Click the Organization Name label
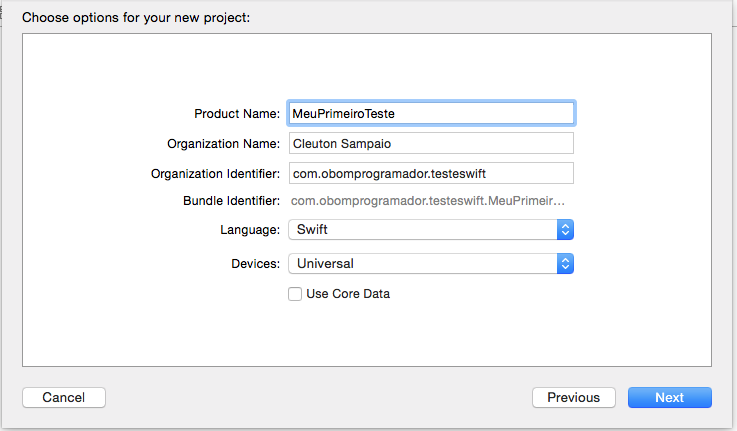The height and width of the screenshot is (431, 737). coord(223,144)
